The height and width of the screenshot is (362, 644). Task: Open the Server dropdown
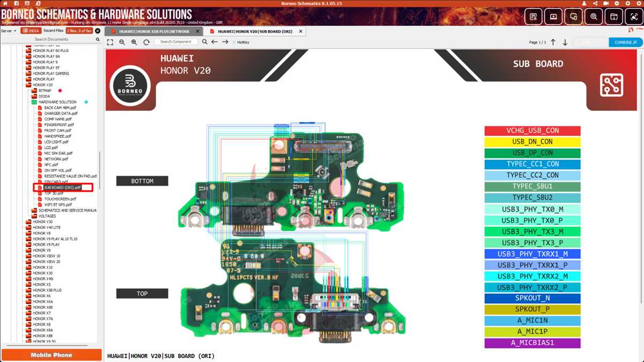9,31
